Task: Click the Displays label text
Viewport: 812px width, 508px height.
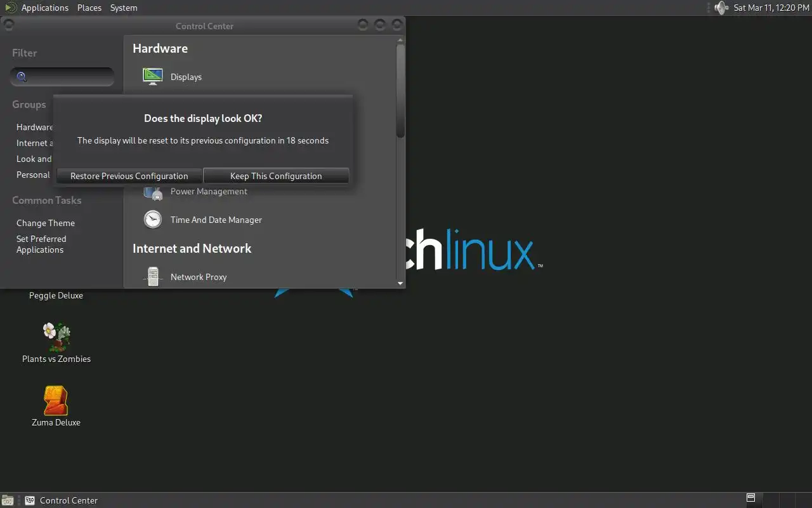Action: (x=186, y=77)
